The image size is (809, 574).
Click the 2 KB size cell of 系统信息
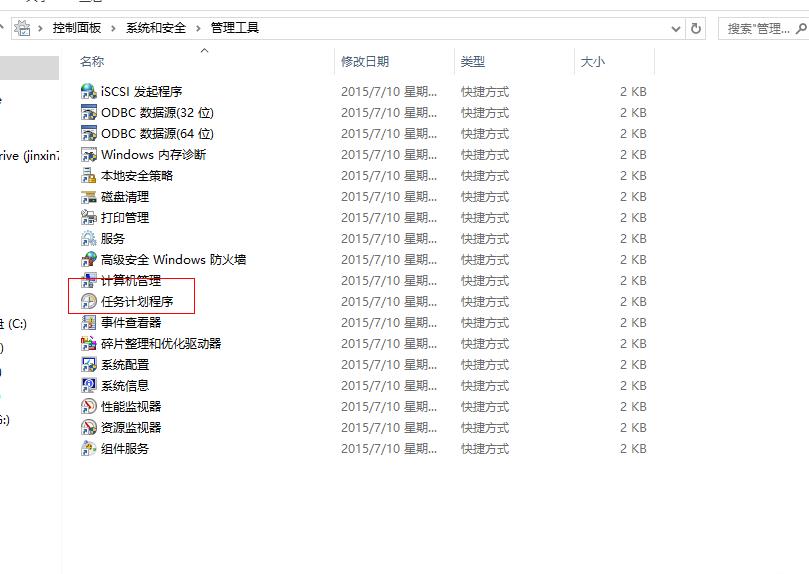point(633,386)
